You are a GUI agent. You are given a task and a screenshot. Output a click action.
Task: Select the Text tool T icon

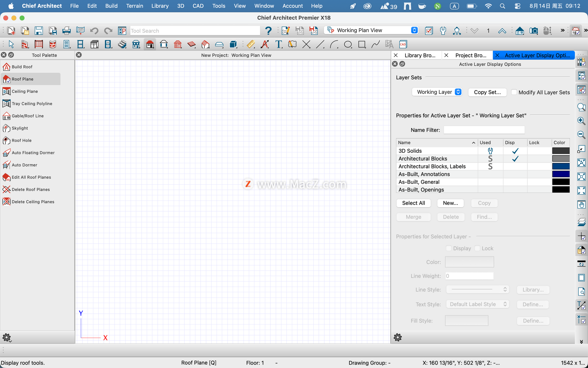click(279, 44)
